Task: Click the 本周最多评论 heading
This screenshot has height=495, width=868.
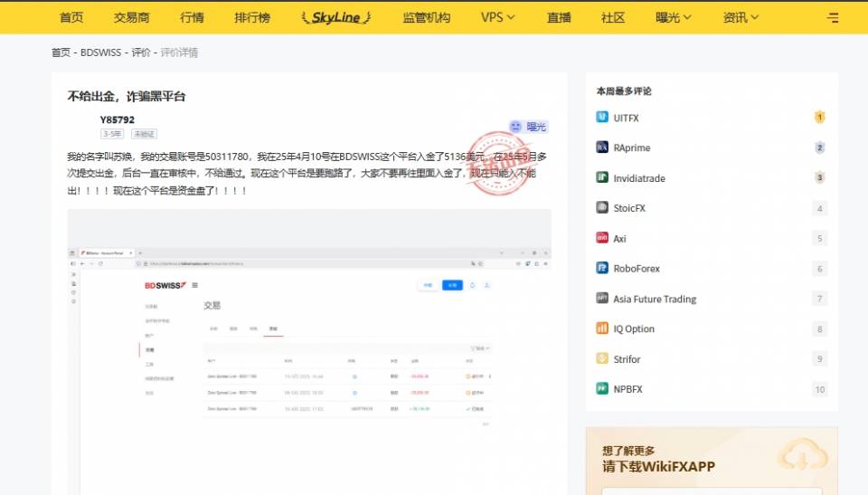Action: click(624, 91)
